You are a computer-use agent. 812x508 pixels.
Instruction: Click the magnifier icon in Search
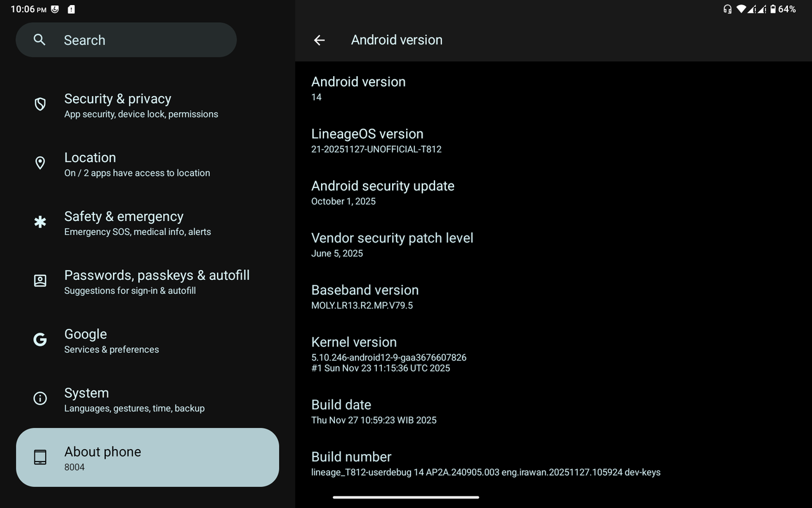(x=39, y=40)
